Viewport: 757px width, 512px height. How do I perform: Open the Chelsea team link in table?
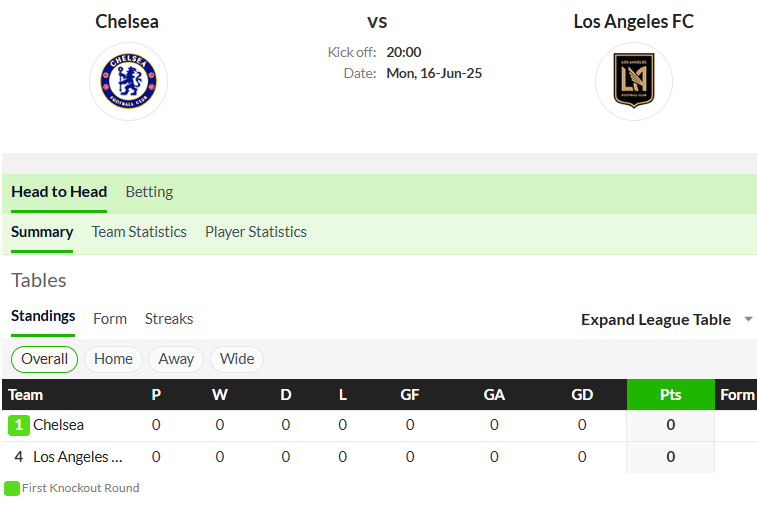(58, 425)
